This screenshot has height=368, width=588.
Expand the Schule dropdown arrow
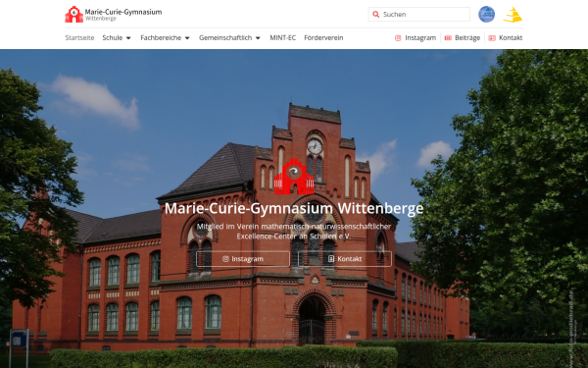click(128, 38)
